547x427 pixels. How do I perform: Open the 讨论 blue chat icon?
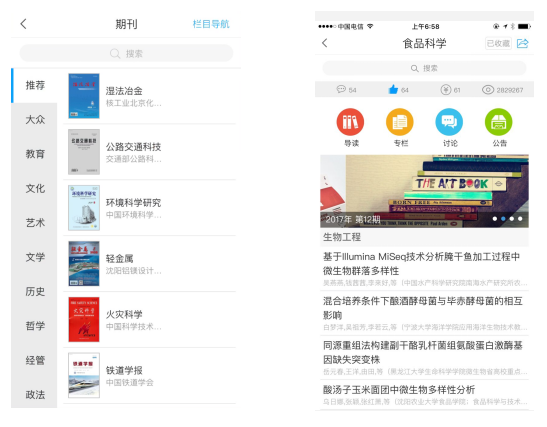[449, 122]
